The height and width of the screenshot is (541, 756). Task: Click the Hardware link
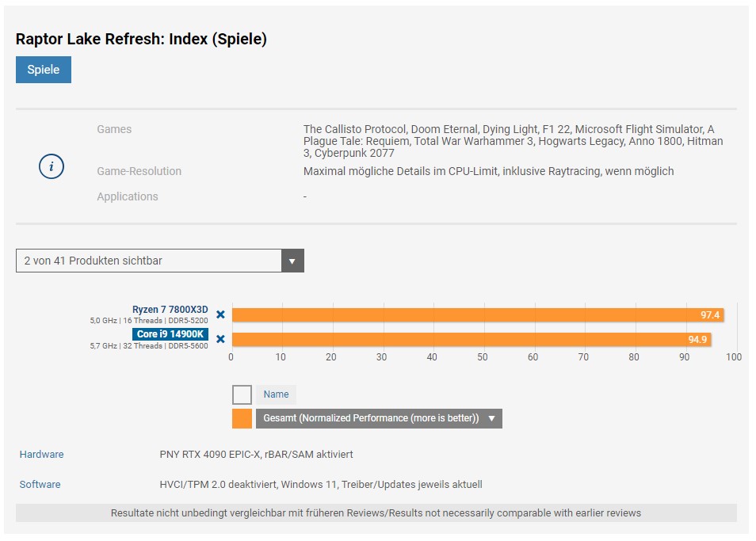coord(41,455)
